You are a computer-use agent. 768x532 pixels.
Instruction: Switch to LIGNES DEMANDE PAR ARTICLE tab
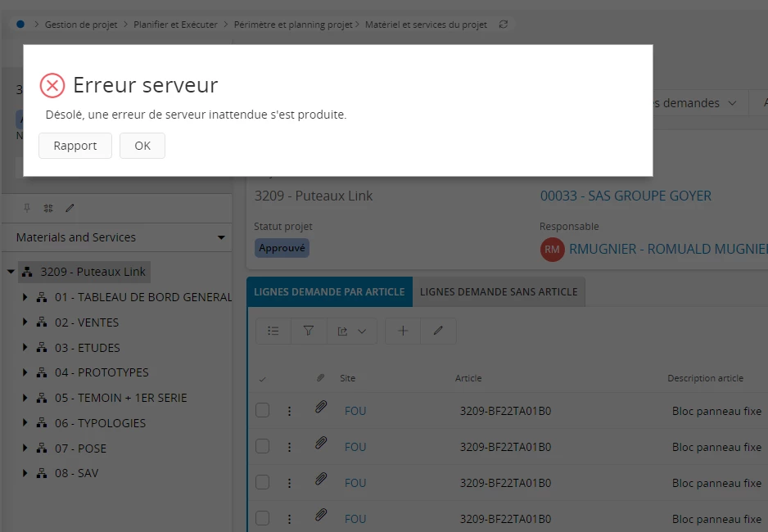[329, 291]
